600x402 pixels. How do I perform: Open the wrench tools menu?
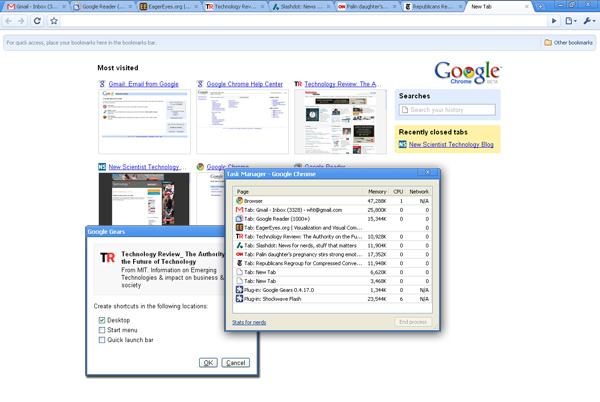point(589,21)
